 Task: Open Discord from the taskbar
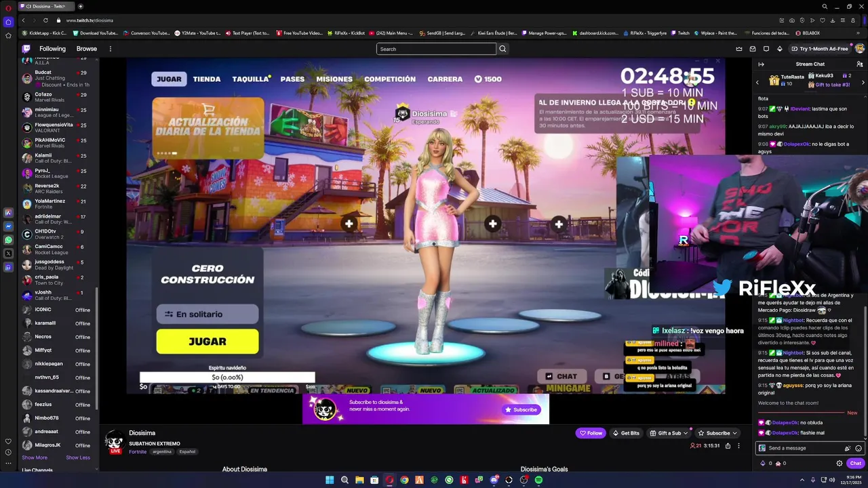pos(494,480)
